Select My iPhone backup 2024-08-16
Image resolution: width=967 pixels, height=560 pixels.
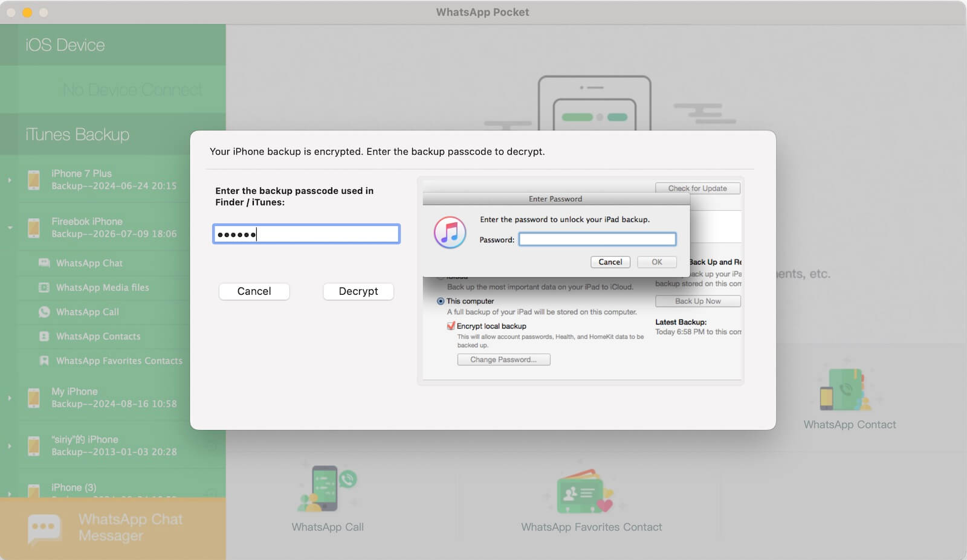coord(114,397)
